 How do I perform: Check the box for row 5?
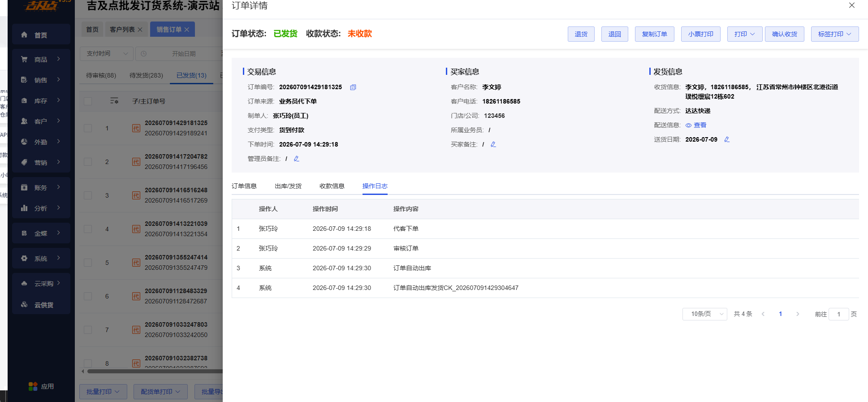point(88,263)
